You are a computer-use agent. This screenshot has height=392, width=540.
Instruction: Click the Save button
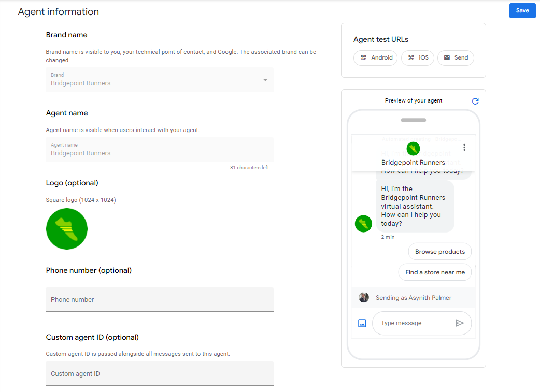(522, 11)
